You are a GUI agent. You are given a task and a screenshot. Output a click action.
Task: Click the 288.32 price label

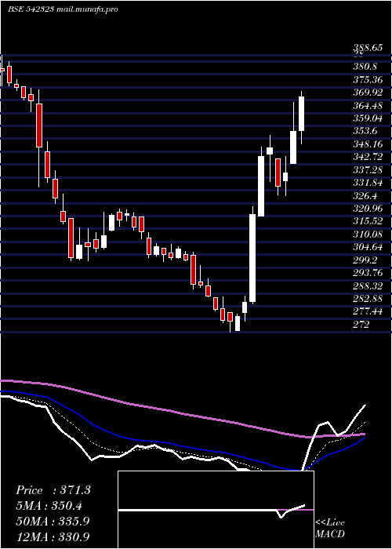[x=368, y=285]
